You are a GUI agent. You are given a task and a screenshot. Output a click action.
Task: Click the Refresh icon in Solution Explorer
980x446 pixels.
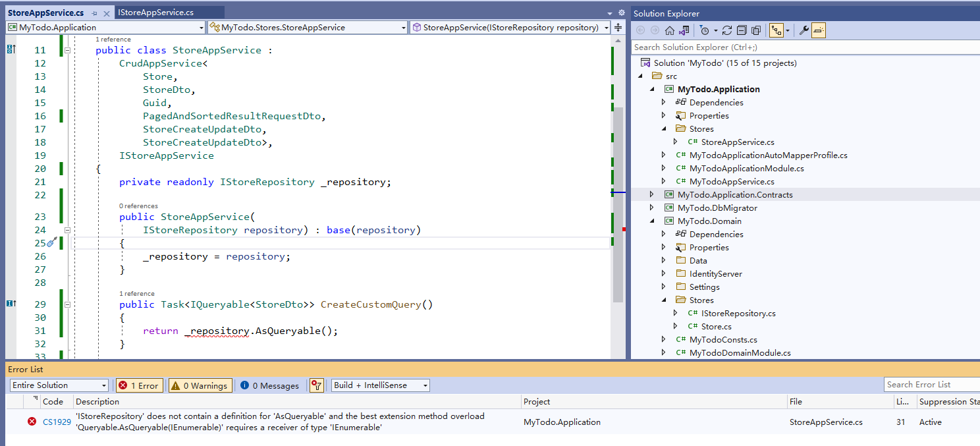727,30
